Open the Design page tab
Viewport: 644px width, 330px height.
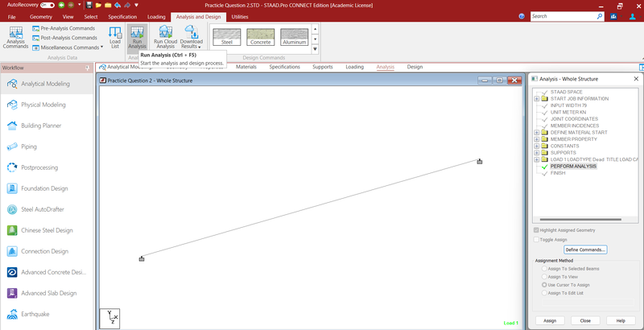point(415,67)
